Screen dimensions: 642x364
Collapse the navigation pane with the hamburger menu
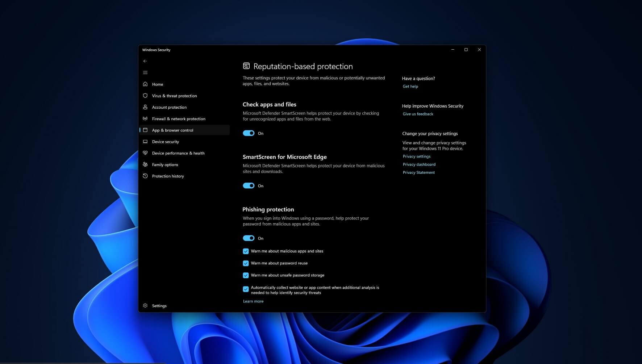[x=145, y=72]
